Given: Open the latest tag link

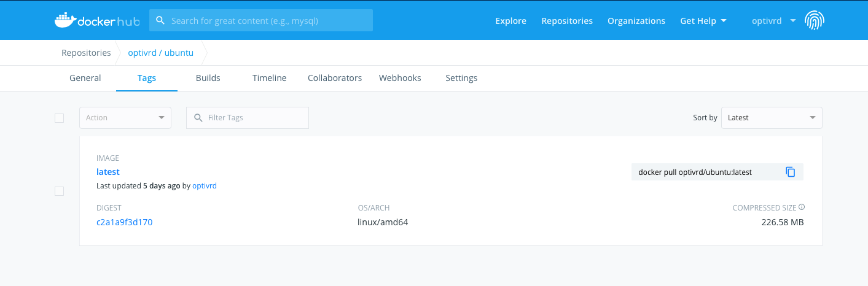Looking at the screenshot, I should pyautogui.click(x=108, y=172).
